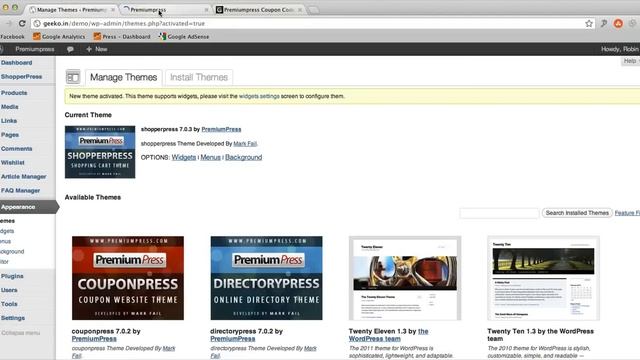Click the themes screen icon beside Manage Themes
The image size is (640, 360).
73,77
